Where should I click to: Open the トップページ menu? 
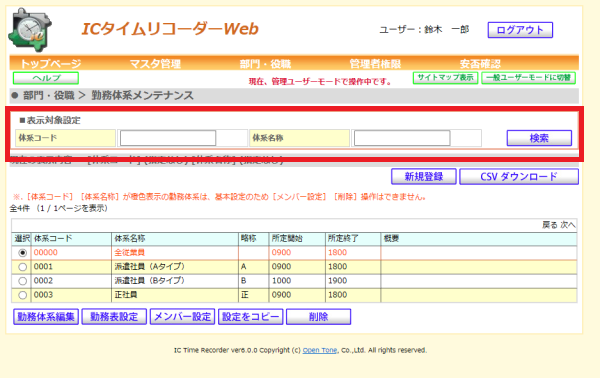[x=51, y=64]
